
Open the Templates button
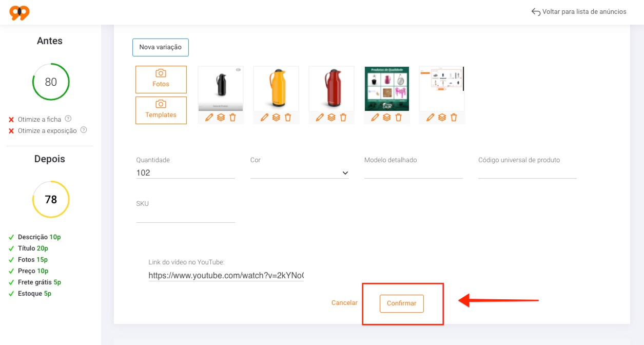pyautogui.click(x=161, y=110)
